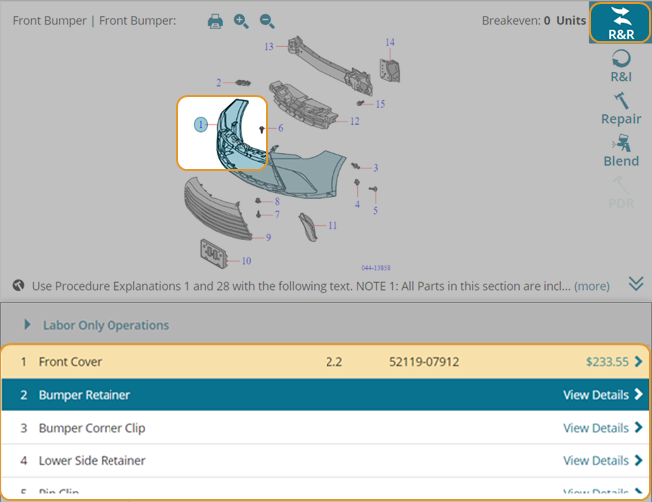This screenshot has width=652, height=502.
Task: Zoom in on the parts diagram
Action: 241,21
